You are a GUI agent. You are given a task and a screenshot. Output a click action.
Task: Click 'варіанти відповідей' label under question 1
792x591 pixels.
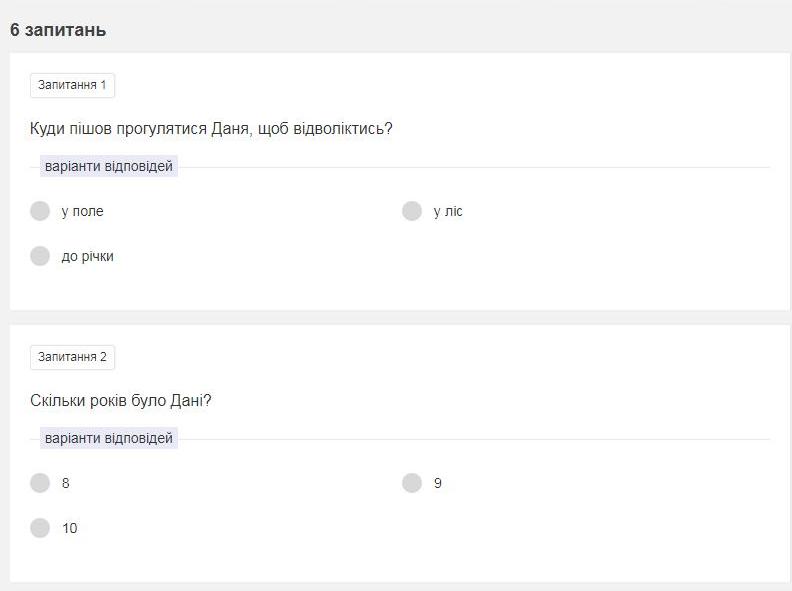109,166
